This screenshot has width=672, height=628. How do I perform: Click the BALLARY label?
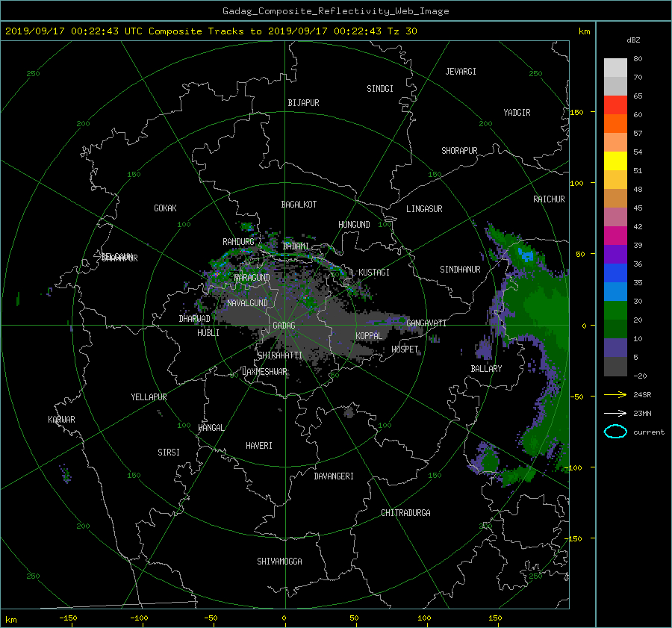tap(486, 369)
